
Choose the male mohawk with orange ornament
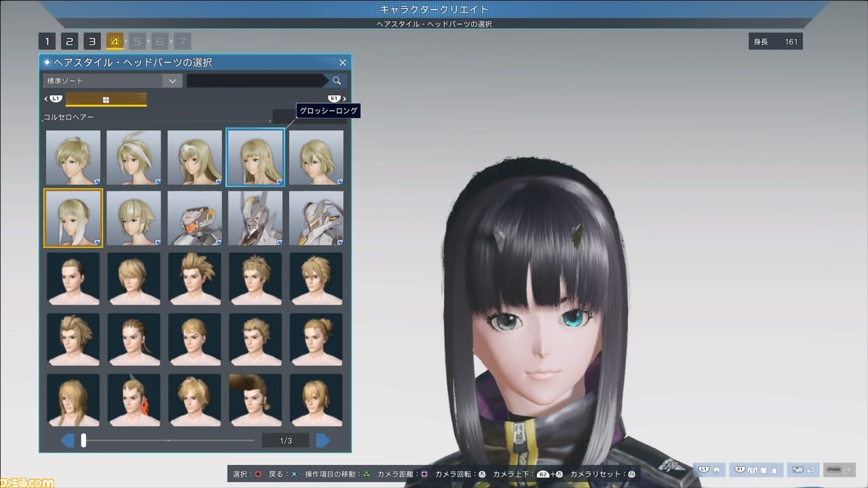tap(134, 400)
